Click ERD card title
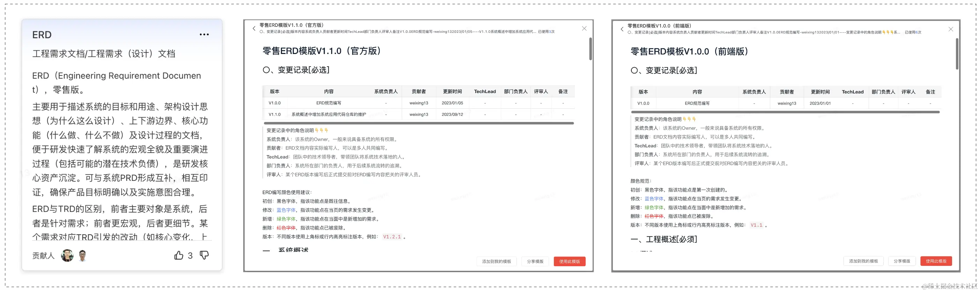The width and height of the screenshot is (980, 292). tap(42, 35)
